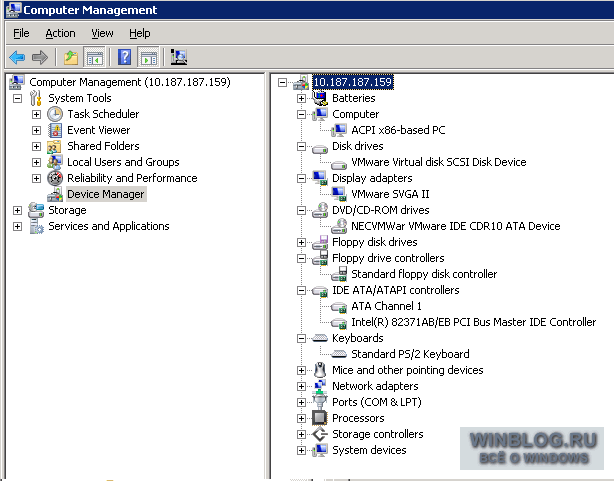Screen dimensions: 614x481
Task: Select Floppy drive controllers category label
Action: [388, 258]
